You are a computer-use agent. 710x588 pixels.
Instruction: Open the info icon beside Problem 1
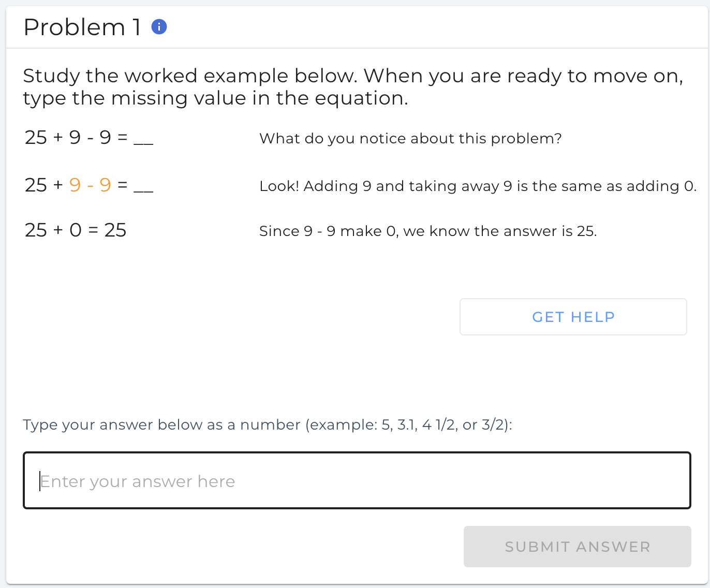pyautogui.click(x=159, y=27)
